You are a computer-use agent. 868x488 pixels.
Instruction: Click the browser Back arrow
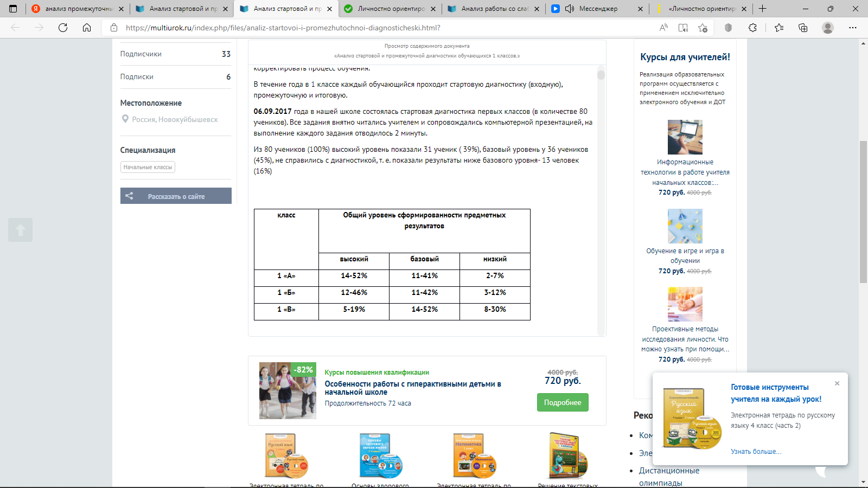coord(15,28)
